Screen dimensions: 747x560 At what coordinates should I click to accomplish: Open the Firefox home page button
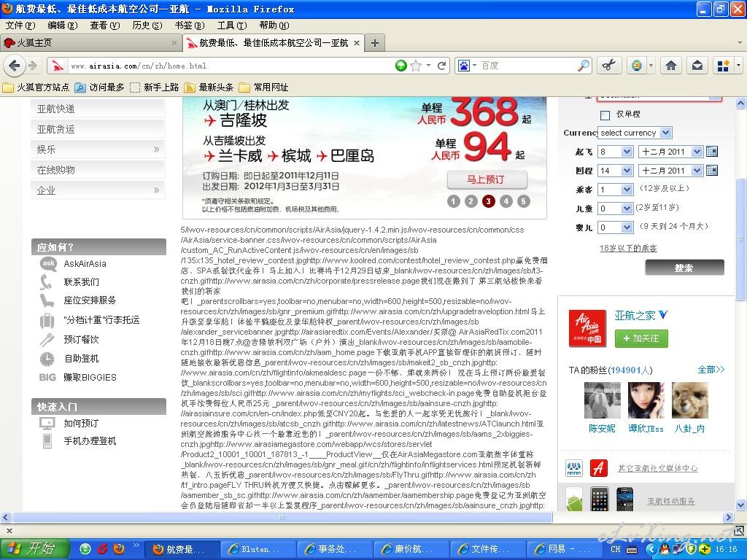(x=671, y=65)
